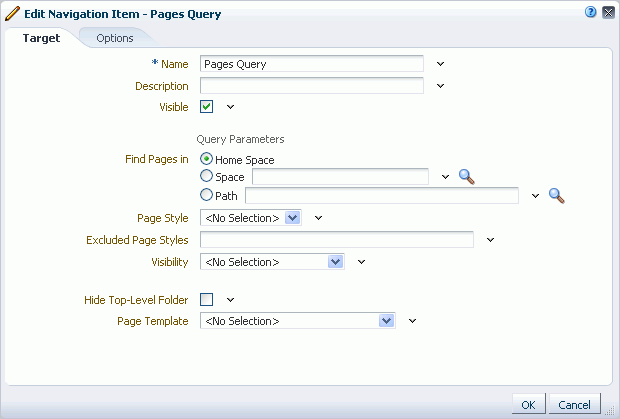Click the pencil edit icon in title bar
Screen dimensions: 620x419
pos(12,13)
